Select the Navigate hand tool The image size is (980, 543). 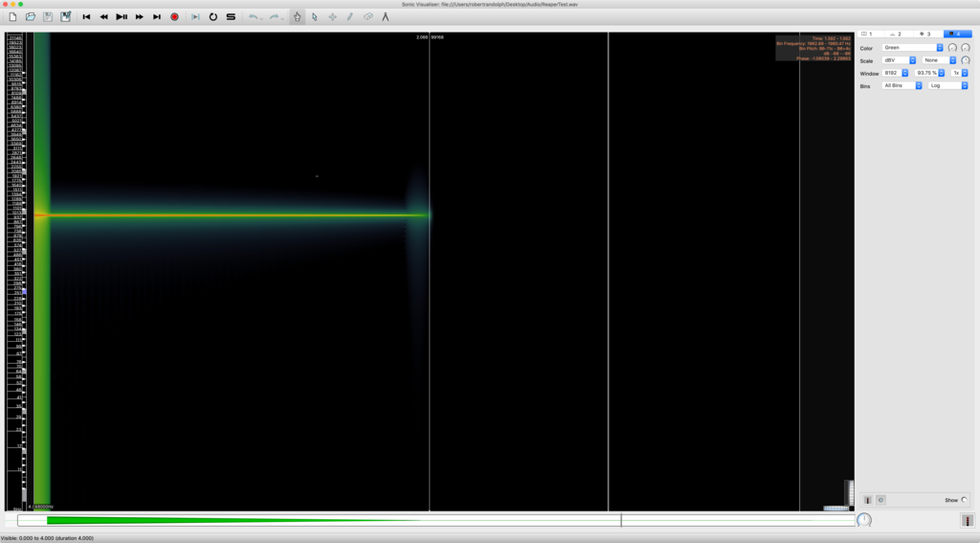point(297,17)
